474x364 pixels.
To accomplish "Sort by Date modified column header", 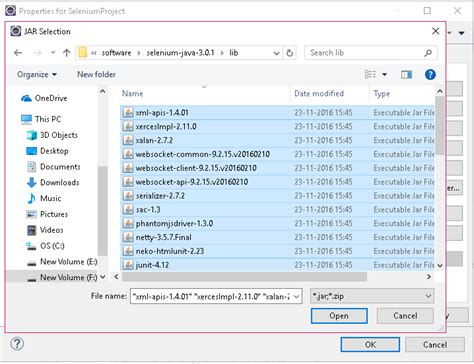I will point(319,93).
